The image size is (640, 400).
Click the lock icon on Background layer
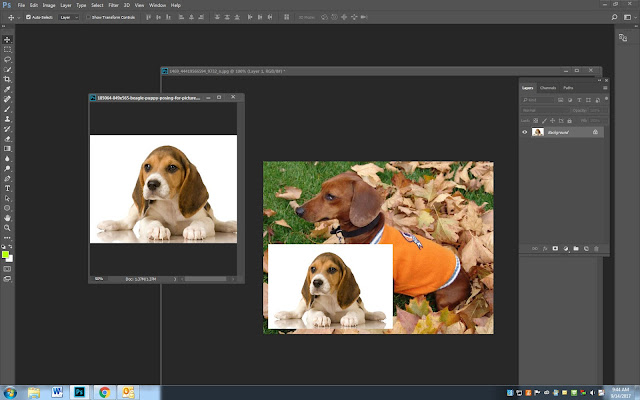pos(596,132)
